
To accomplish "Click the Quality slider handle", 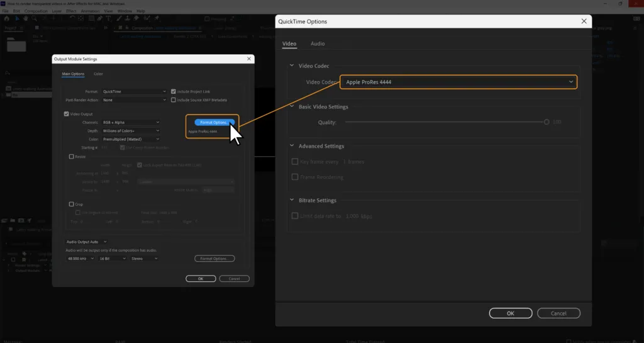I will pos(547,122).
